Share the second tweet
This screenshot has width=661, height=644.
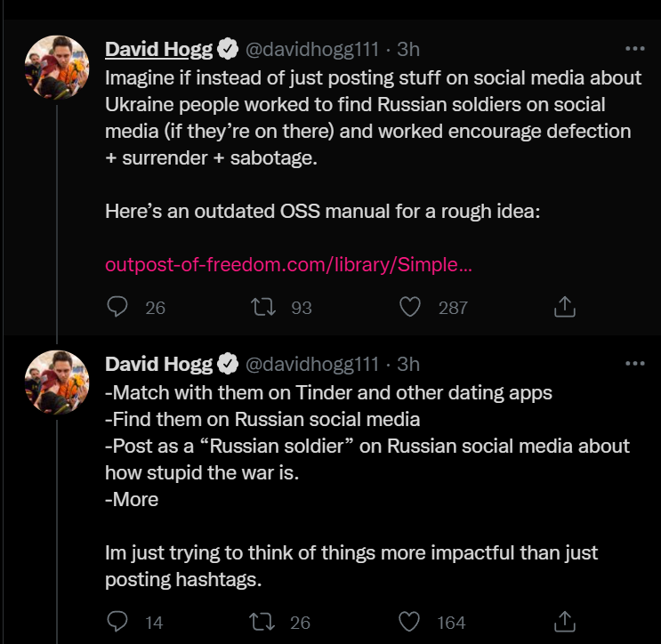564,621
